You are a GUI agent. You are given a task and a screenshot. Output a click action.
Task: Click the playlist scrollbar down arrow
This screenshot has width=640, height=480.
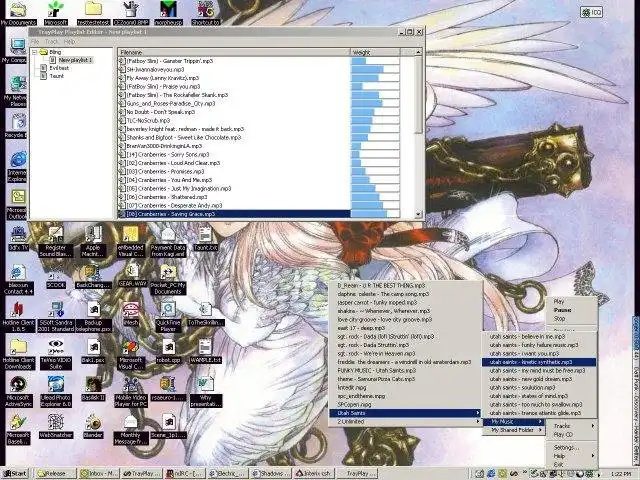(418, 214)
